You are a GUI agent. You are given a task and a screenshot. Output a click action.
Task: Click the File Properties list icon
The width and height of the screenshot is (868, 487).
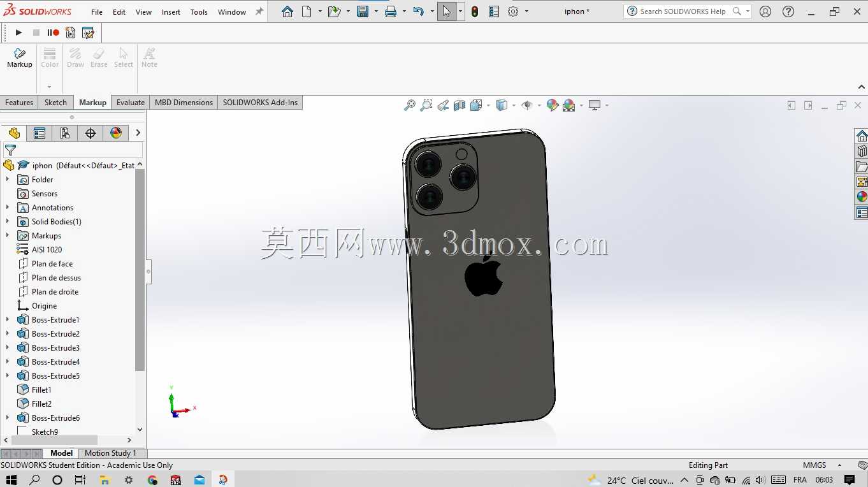point(494,11)
